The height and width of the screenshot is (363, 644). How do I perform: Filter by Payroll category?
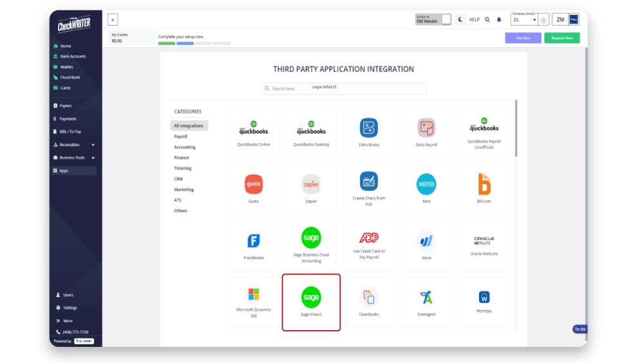pos(181,137)
